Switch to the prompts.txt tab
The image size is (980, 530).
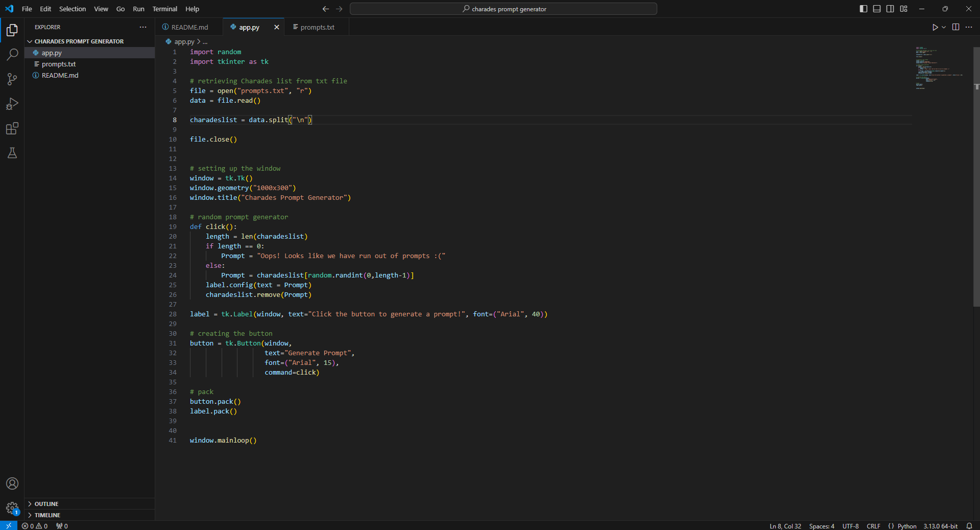[x=317, y=27]
